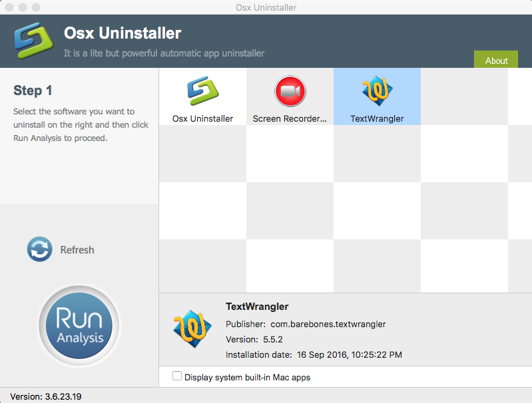Click the zoom window button
The height and width of the screenshot is (403, 532).
coord(36,7)
